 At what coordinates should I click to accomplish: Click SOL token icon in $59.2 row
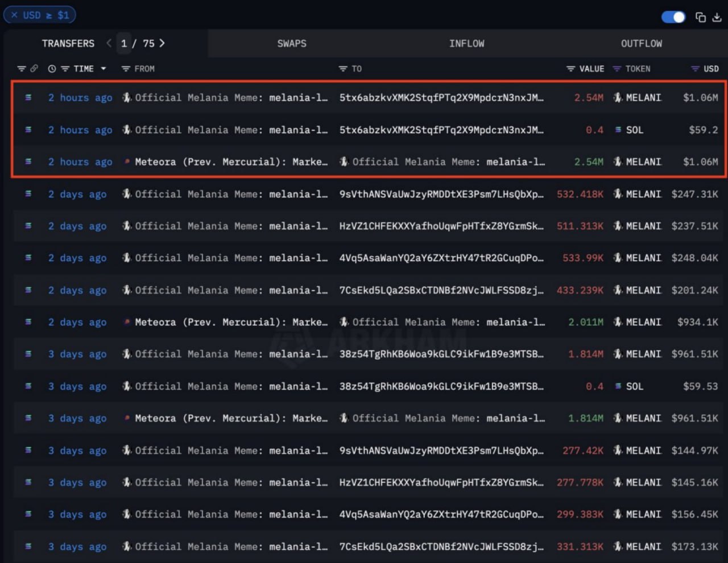[618, 130]
